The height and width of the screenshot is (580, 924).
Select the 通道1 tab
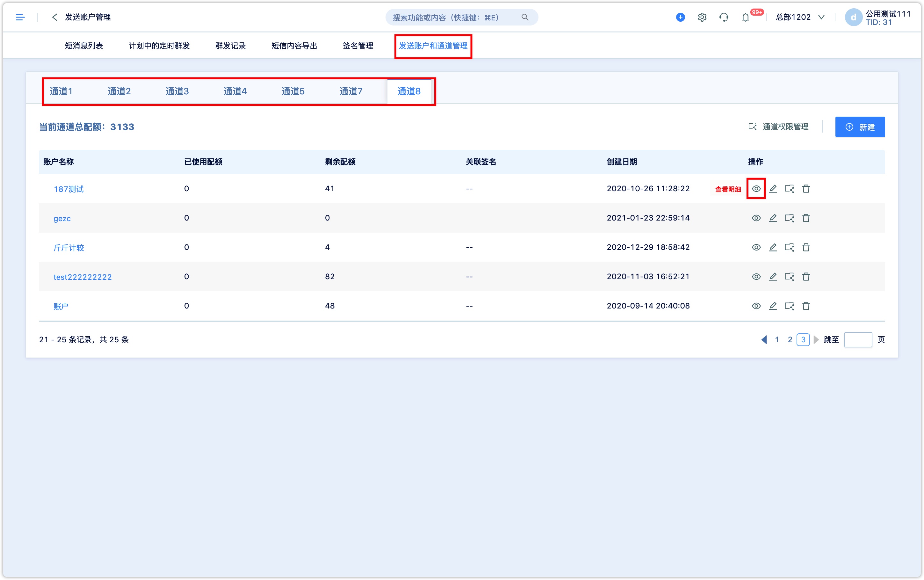click(61, 91)
